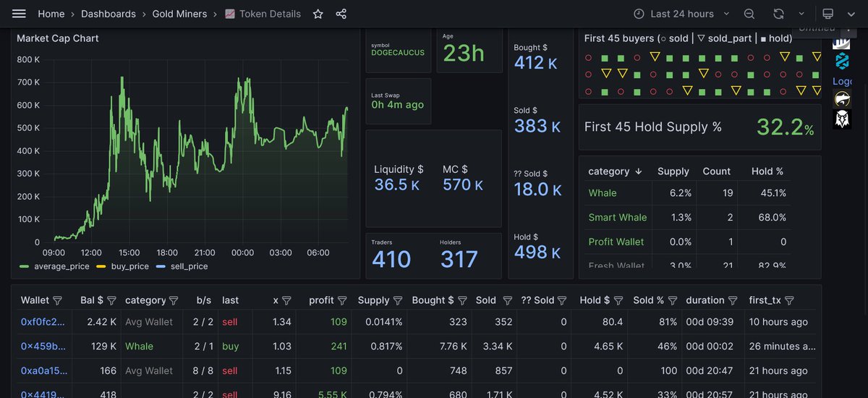Click the filter icon next to Hold $ column

618,300
